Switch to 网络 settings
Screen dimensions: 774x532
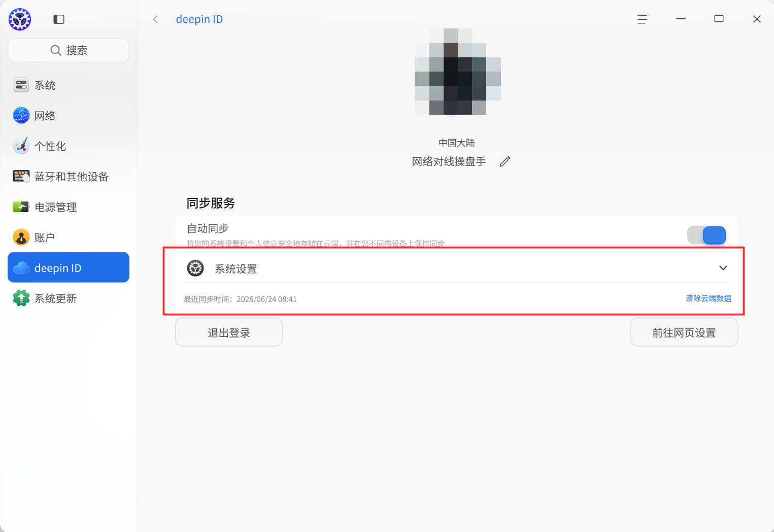click(69, 116)
